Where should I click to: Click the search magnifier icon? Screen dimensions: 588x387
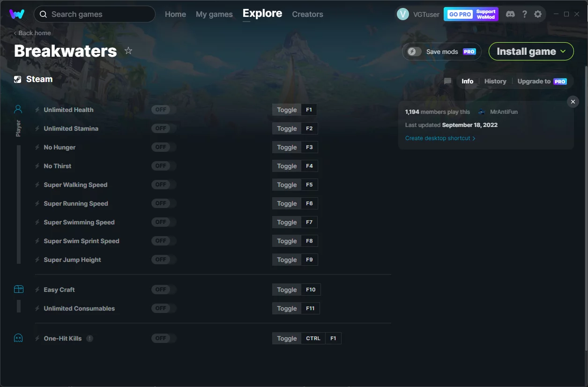pyautogui.click(x=43, y=14)
